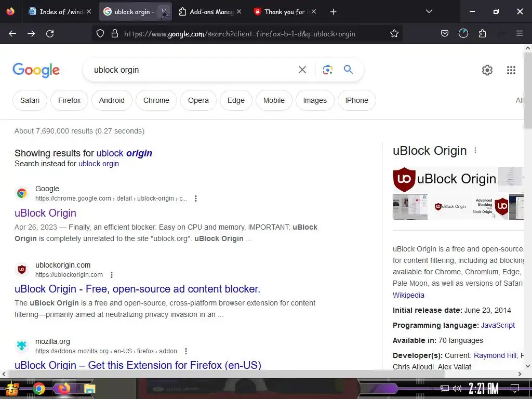Submit search with magnifier icon
This screenshot has height=399, width=532.
(x=349, y=70)
